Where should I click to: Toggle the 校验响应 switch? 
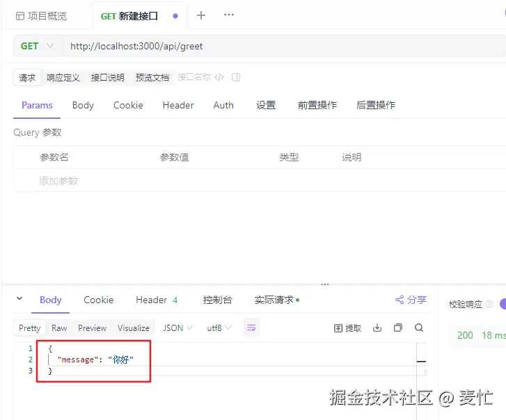(503, 304)
